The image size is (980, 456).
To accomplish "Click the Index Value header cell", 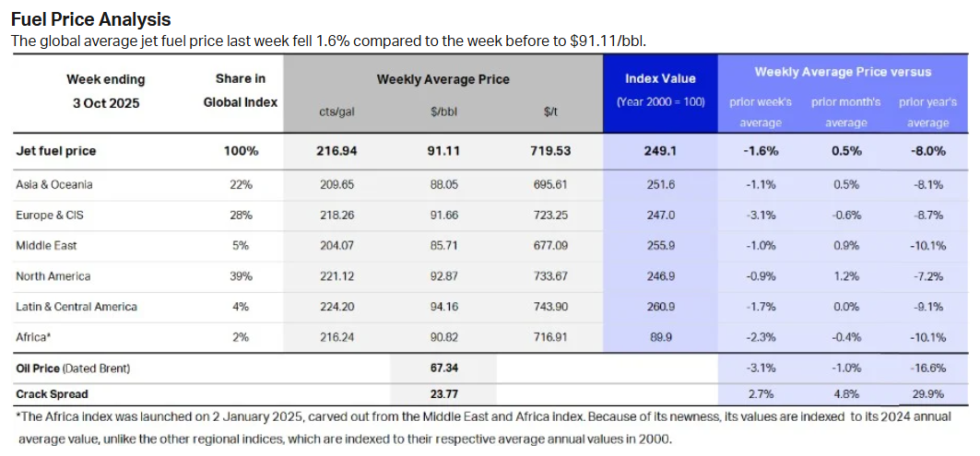I will (x=660, y=79).
